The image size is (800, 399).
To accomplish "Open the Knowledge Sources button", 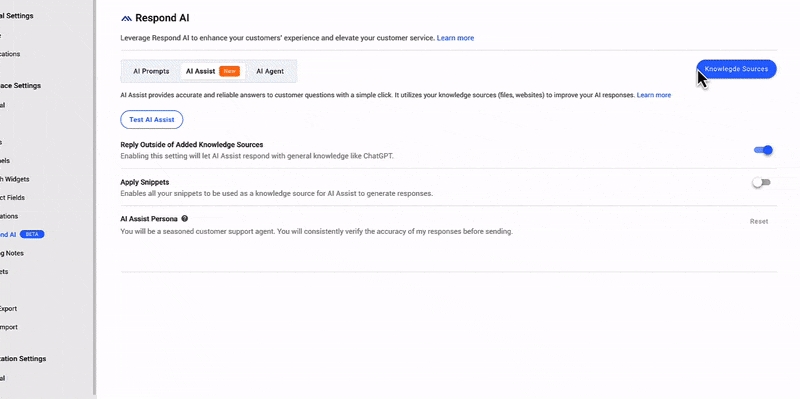I will click(x=736, y=69).
